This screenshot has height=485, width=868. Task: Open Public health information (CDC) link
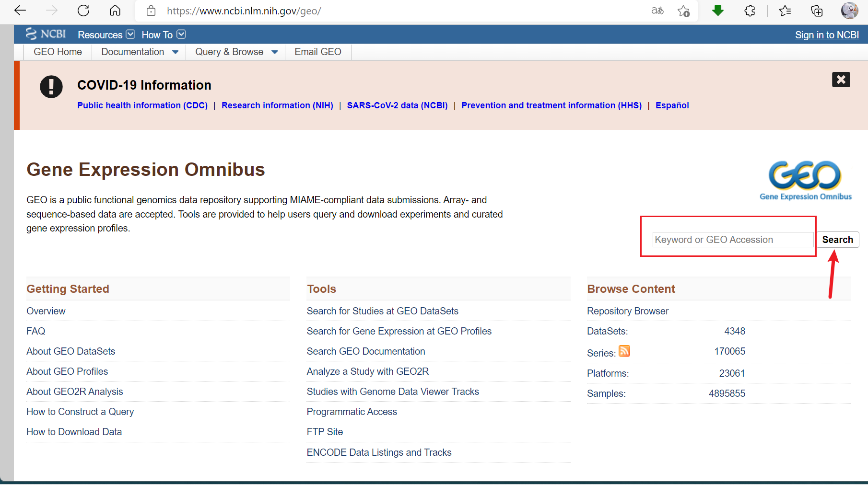pos(142,105)
